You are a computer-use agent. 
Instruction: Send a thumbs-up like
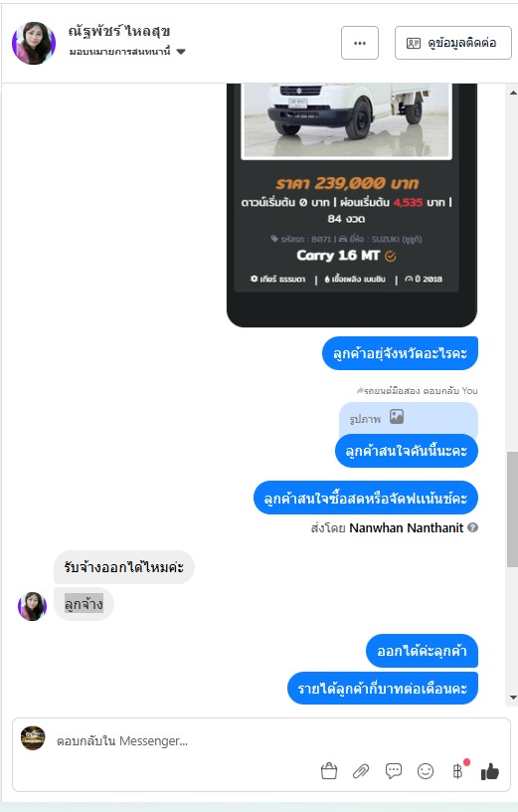pyautogui.click(x=490, y=771)
